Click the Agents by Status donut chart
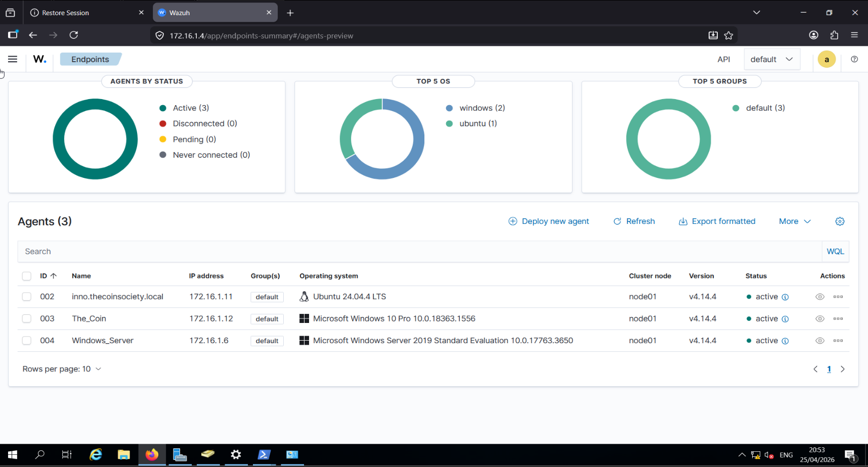Screen dimensions: 868x467 [x=95, y=105]
